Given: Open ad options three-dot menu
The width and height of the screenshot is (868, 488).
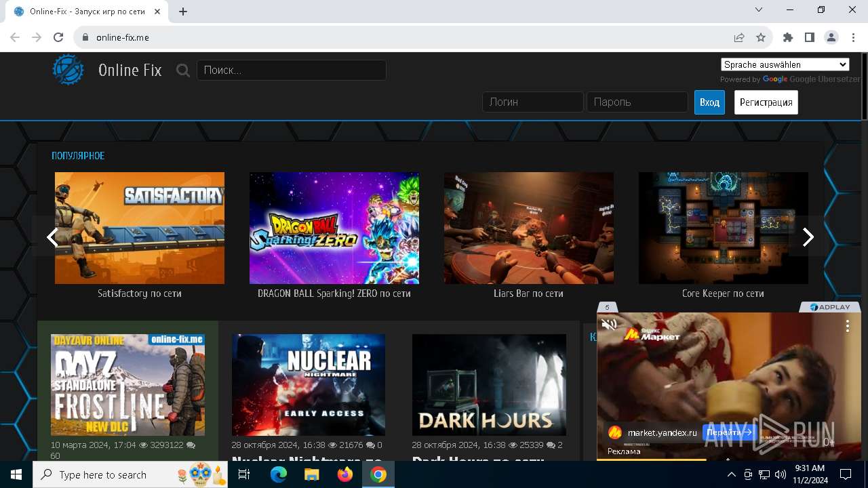Looking at the screenshot, I should 847,326.
